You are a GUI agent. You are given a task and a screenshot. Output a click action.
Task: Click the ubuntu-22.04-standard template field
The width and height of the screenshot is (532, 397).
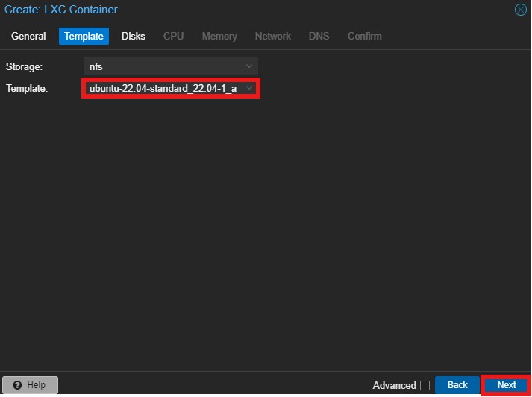(x=163, y=88)
